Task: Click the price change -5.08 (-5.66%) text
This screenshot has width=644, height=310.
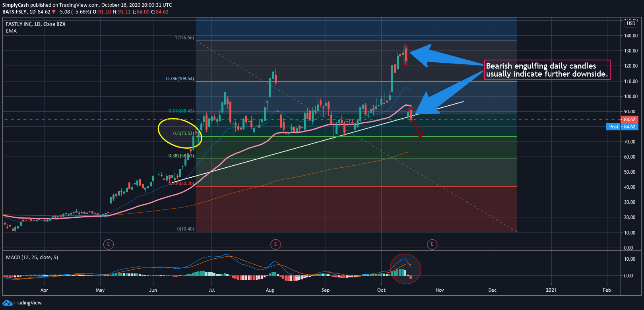Action: (74, 12)
